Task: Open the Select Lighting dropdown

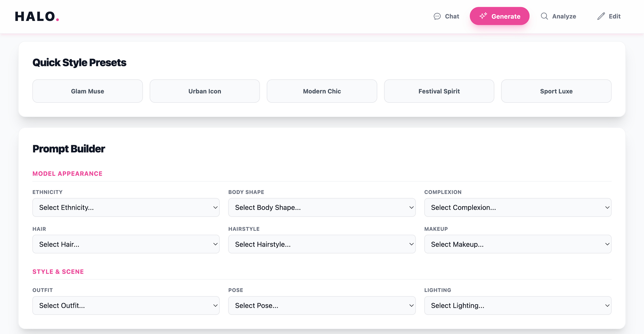Action: [518, 305]
